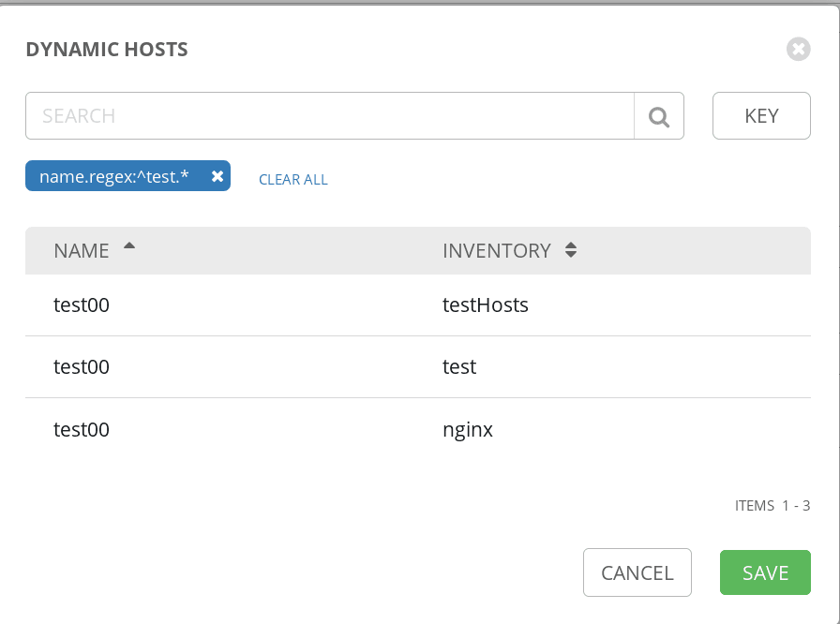The width and height of the screenshot is (840, 624).
Task: Click the INVENTORY column header label
Action: click(x=497, y=250)
